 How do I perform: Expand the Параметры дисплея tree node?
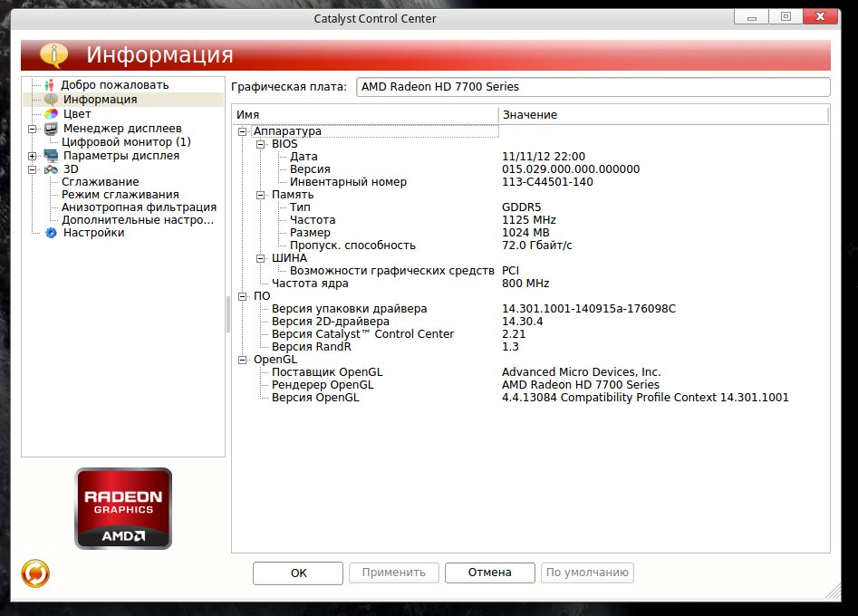coord(33,156)
